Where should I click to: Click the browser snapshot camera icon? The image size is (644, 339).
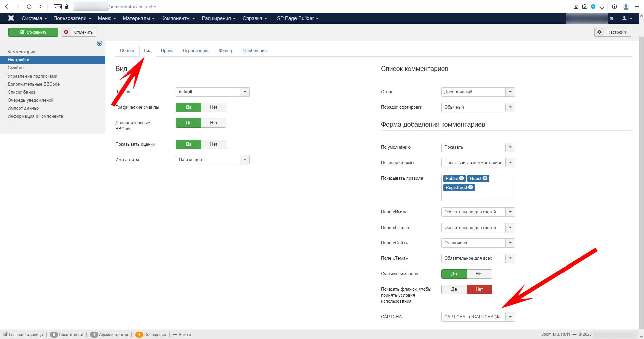pyautogui.click(x=585, y=7)
